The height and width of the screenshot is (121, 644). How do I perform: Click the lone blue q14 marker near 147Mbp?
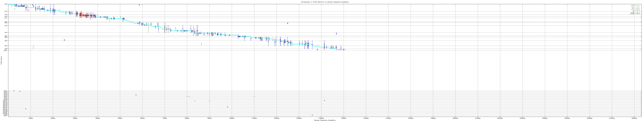(x=336, y=34)
